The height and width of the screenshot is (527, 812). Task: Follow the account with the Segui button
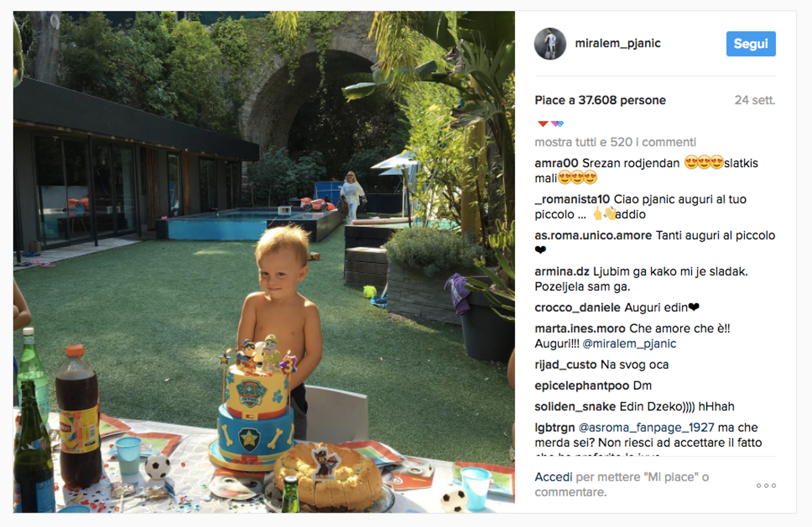(751, 44)
